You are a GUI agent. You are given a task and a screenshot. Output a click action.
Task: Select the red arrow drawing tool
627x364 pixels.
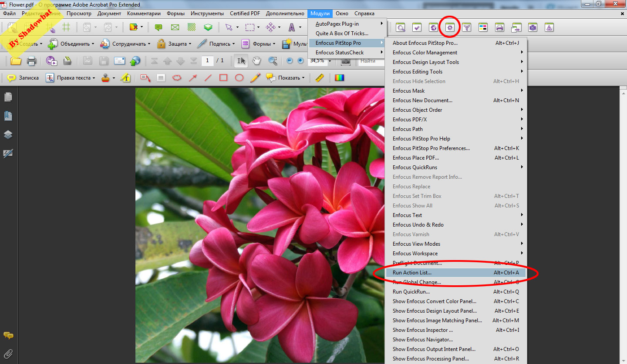(x=192, y=78)
